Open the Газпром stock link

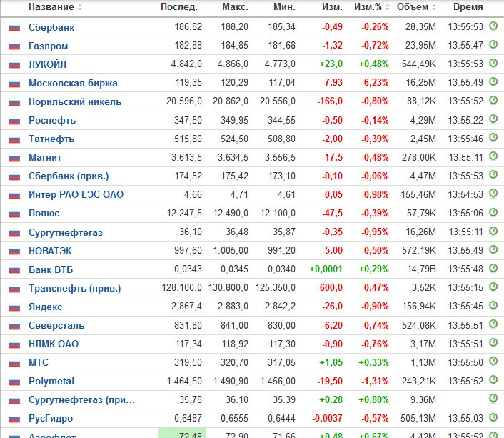49,46
